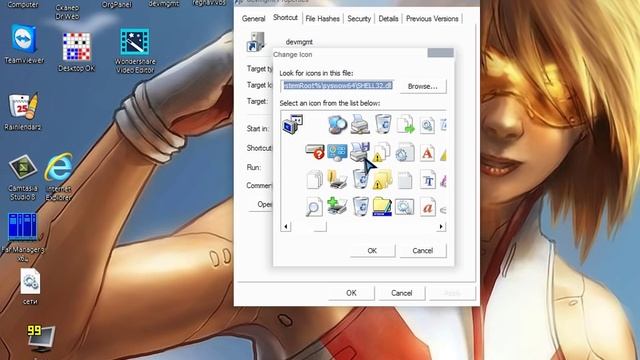Select the printer with green plus icon
Screen dimensions: 640x360
coord(337,206)
